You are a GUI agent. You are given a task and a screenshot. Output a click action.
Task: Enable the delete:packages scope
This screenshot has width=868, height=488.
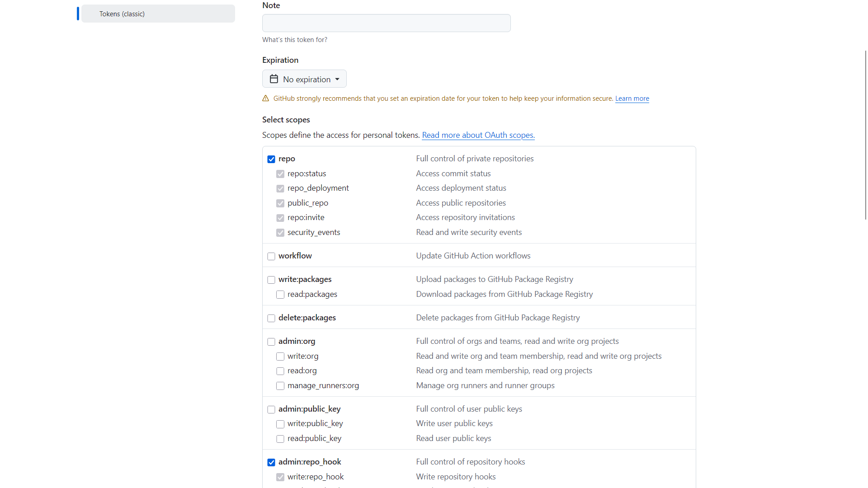click(271, 318)
